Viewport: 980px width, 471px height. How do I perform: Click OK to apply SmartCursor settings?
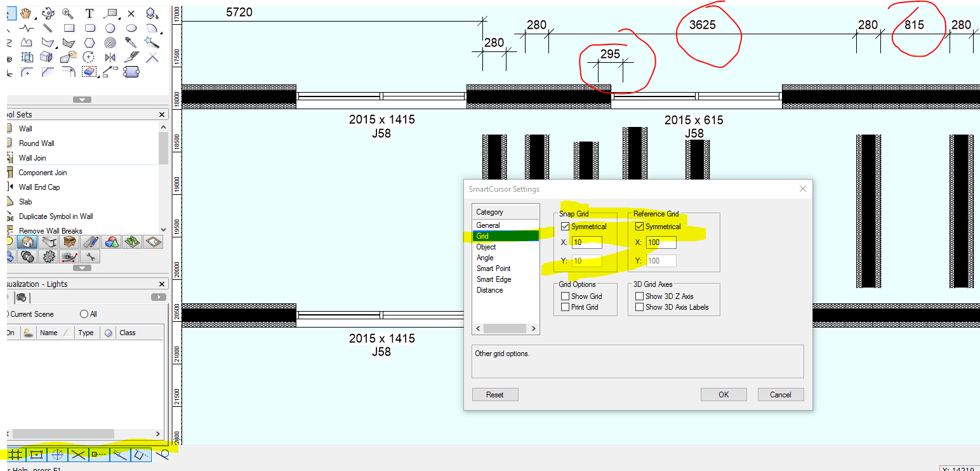pyautogui.click(x=723, y=394)
